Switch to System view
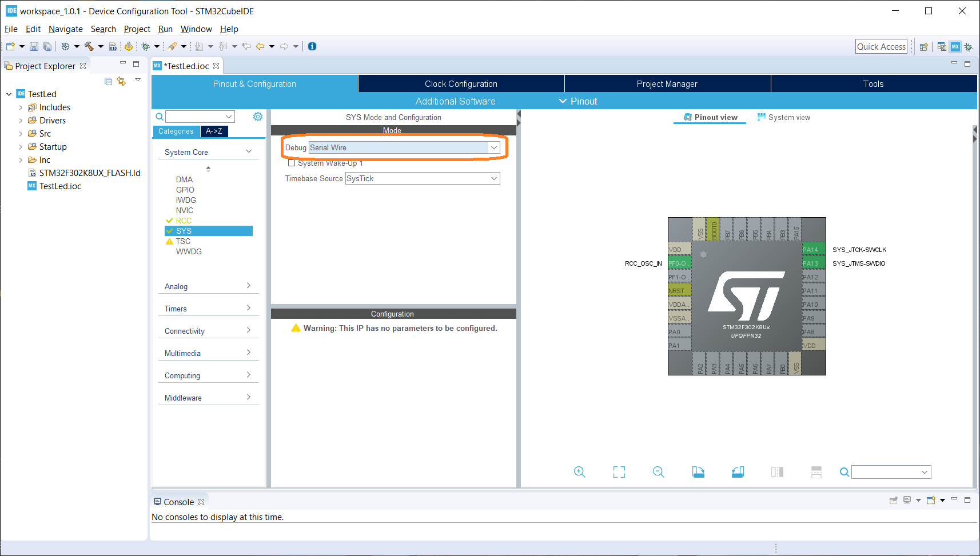The width and height of the screenshot is (980, 556). pos(784,117)
